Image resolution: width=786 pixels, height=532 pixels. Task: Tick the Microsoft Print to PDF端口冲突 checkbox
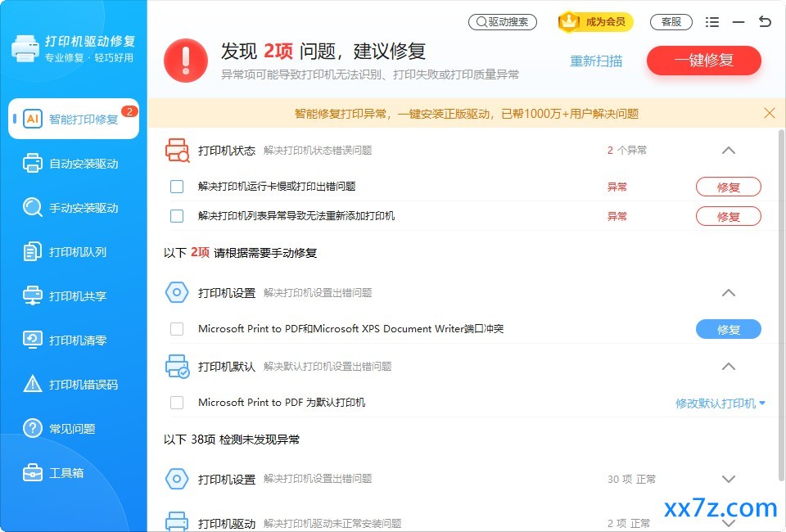coord(177,329)
